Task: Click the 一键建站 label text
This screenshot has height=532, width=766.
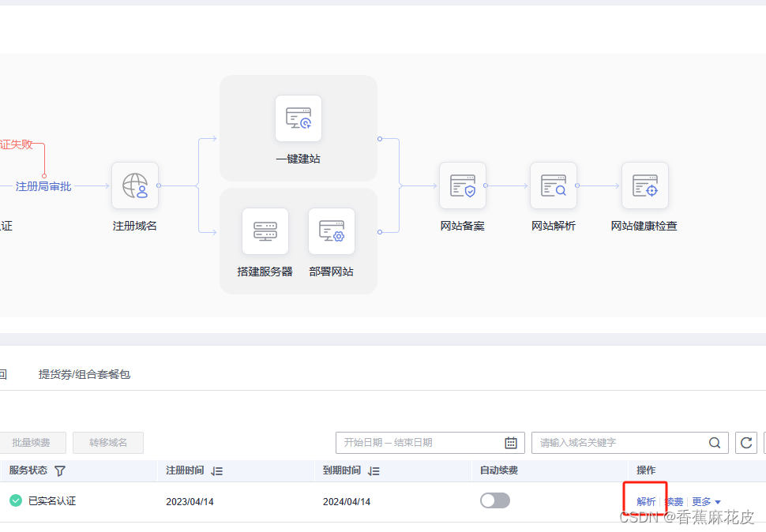Action: [298, 159]
